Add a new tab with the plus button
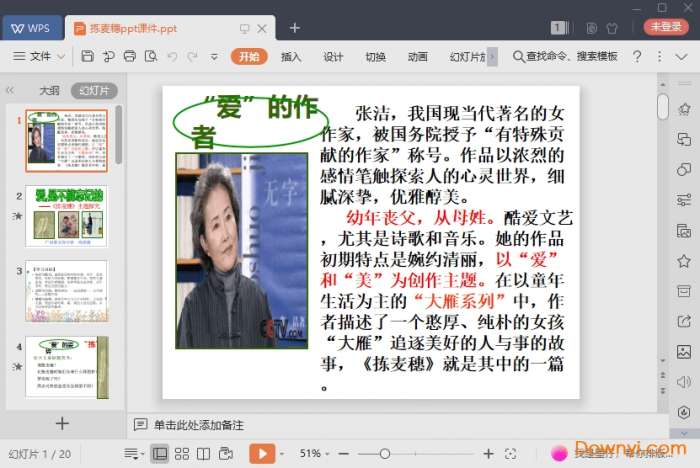The height and width of the screenshot is (468, 700). click(295, 28)
